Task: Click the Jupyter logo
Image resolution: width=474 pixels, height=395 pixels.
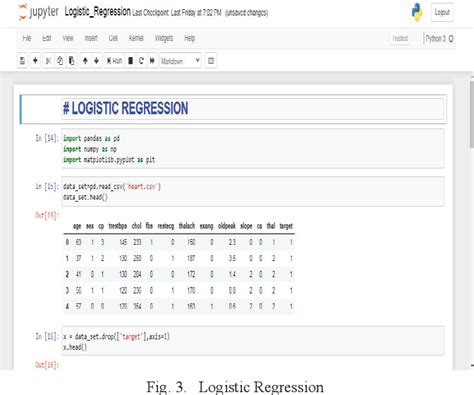Action: point(38,12)
